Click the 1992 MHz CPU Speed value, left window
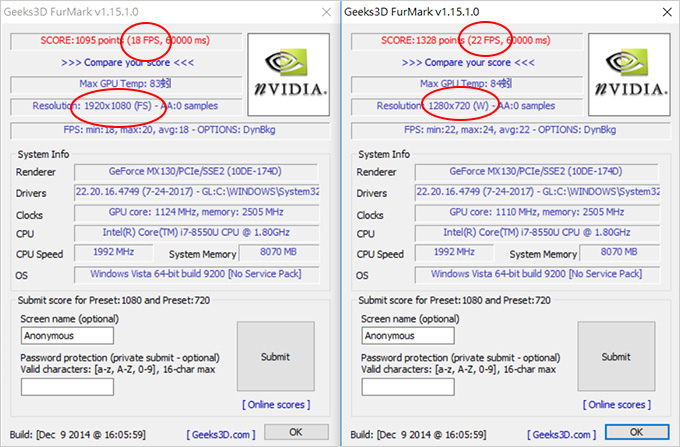The image size is (680, 447). click(x=114, y=252)
